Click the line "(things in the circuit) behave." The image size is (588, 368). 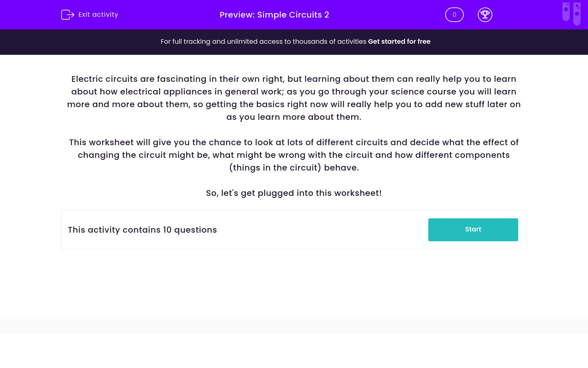[294, 168]
